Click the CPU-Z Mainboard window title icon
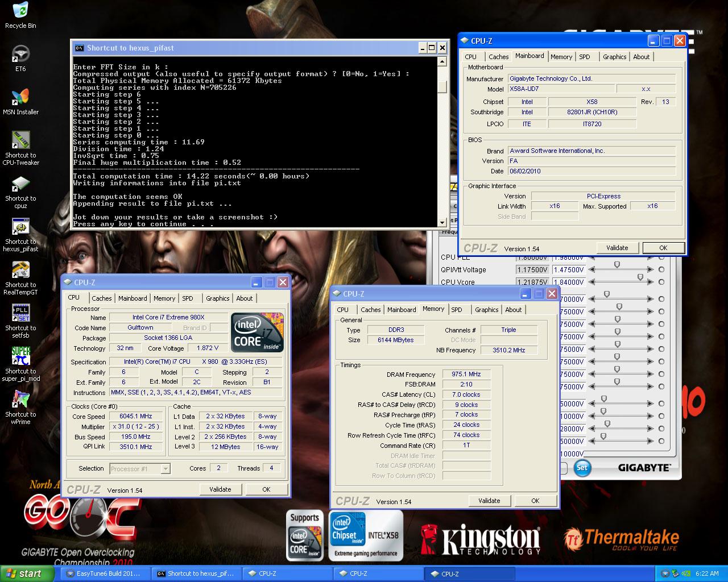 pyautogui.click(x=465, y=41)
